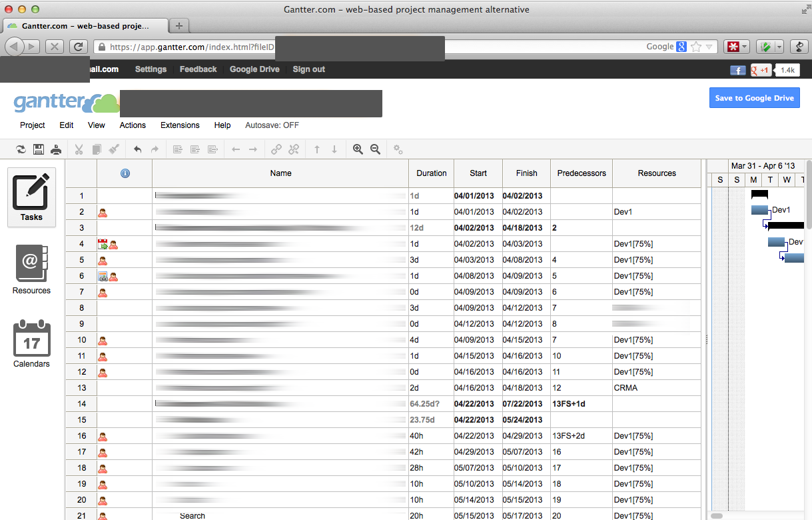Undo the last action

[137, 149]
